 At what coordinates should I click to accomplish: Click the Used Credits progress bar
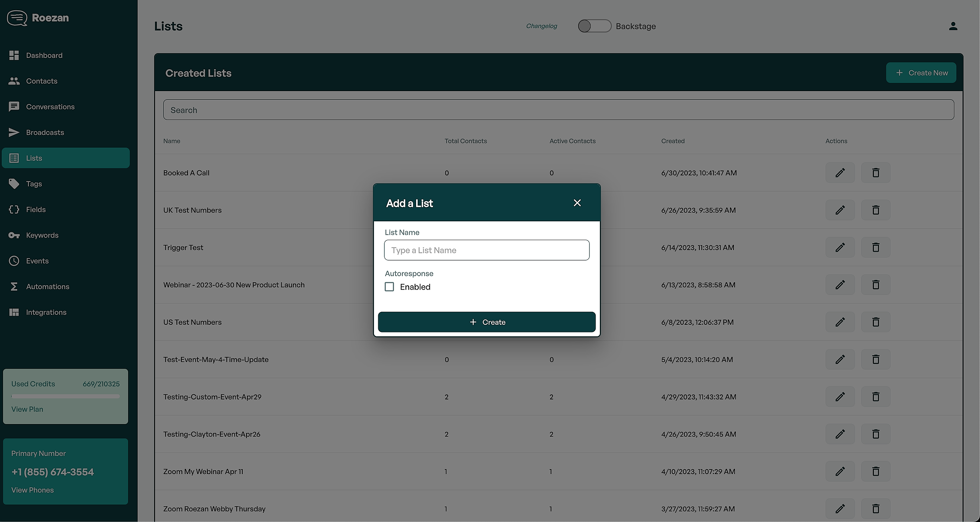coord(65,396)
